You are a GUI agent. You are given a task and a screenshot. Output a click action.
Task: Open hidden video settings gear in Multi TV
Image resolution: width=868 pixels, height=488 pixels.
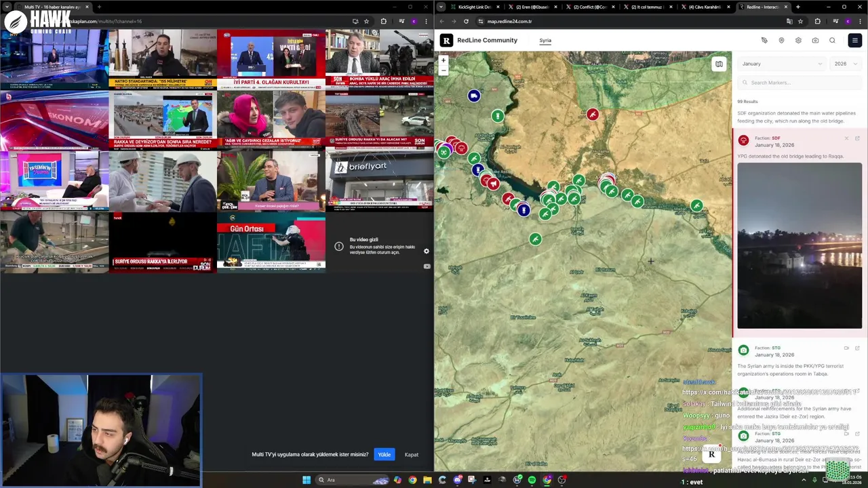pyautogui.click(x=427, y=251)
